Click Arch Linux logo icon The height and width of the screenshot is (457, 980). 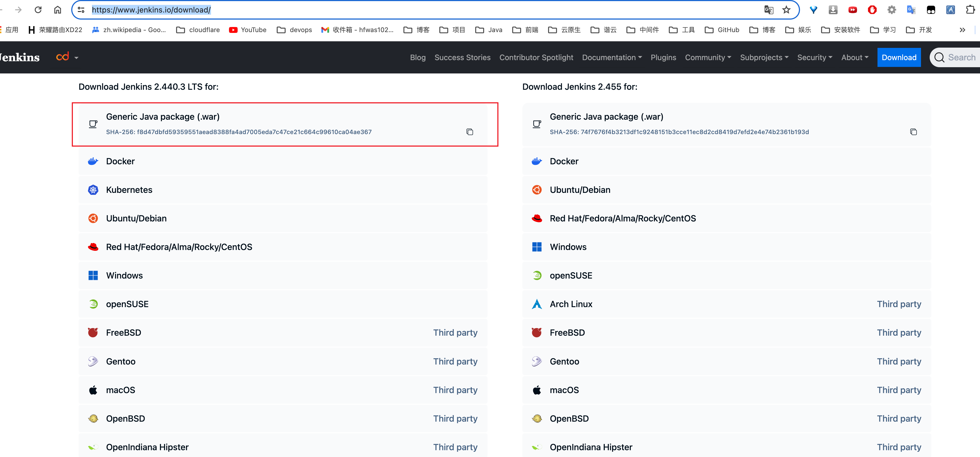click(537, 304)
